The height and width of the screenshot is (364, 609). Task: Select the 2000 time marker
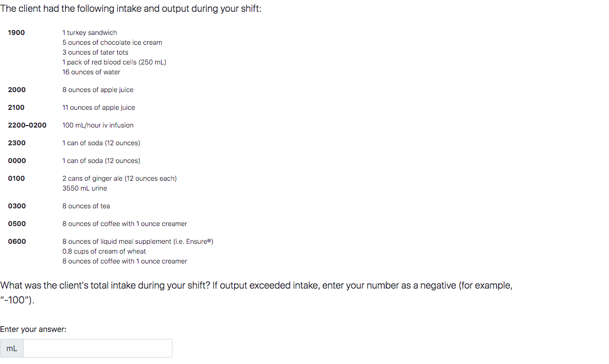(x=16, y=90)
